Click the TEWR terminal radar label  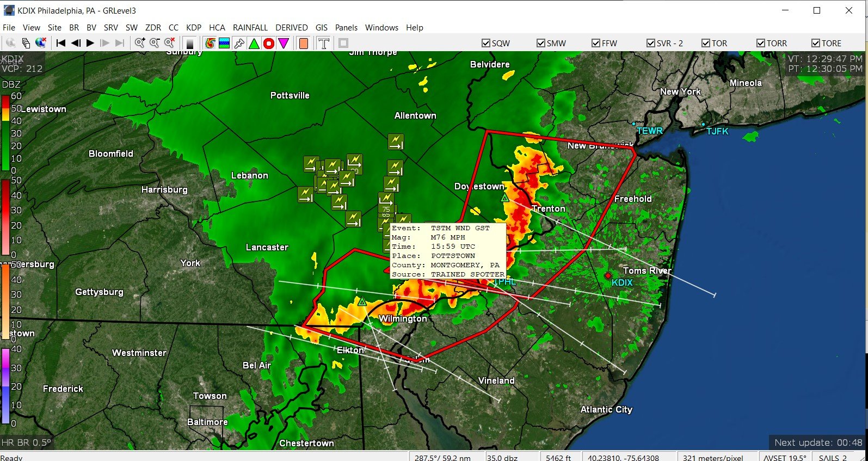pos(650,131)
